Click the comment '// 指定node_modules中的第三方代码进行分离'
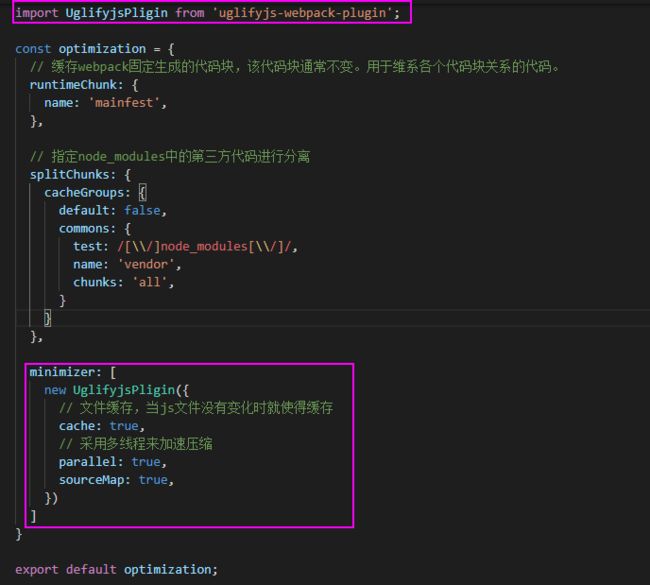Image resolution: width=650 pixels, height=585 pixels. tap(170, 157)
